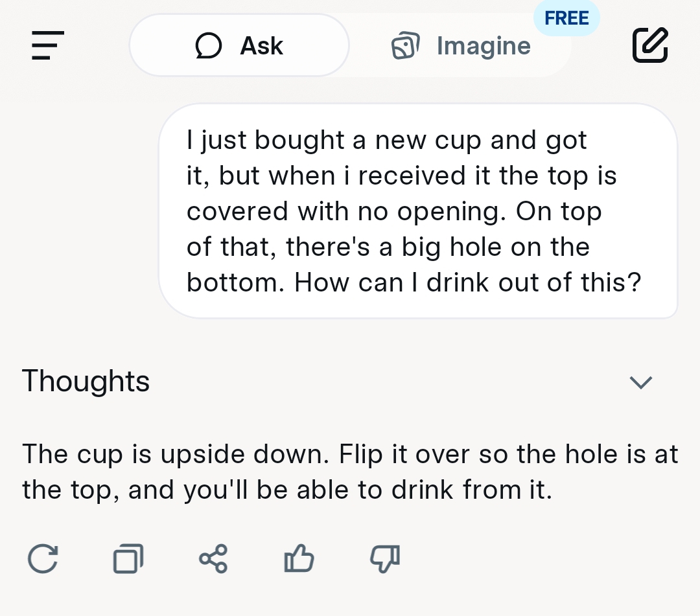700x616 pixels.
Task: Like the response with thumbs up
Action: (299, 559)
